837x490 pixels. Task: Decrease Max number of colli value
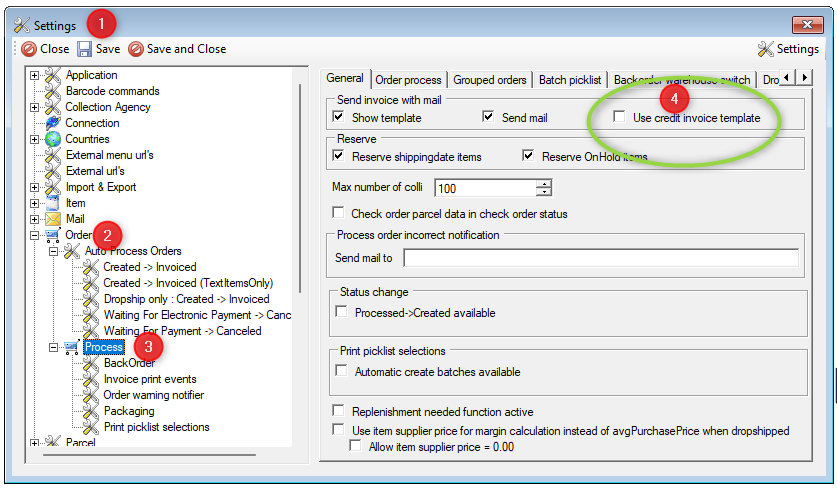coord(544,192)
